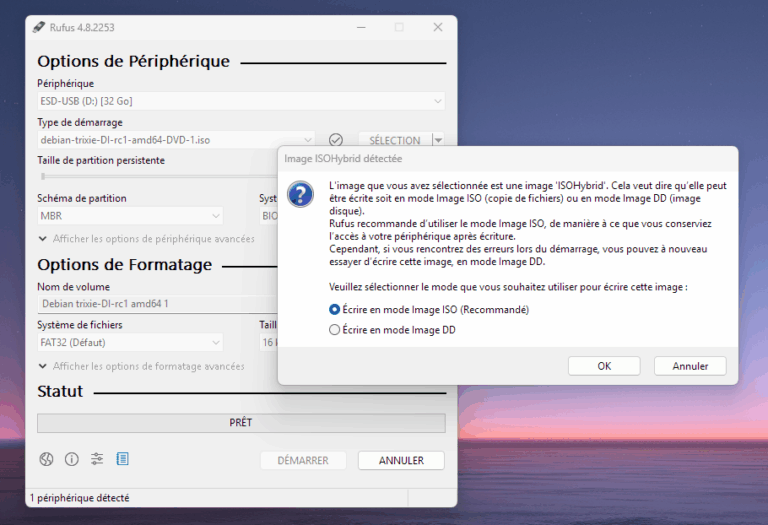The width and height of the screenshot is (768, 525).
Task: Open the About info icon
Action: coord(72,459)
